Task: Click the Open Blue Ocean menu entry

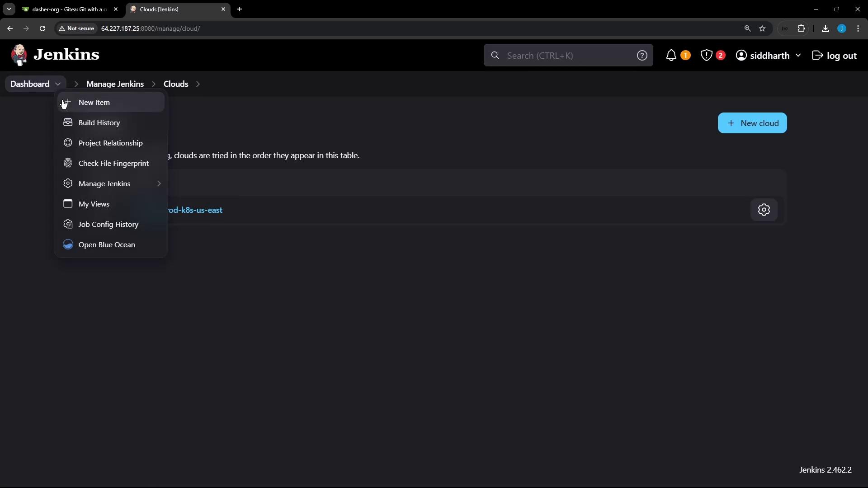Action: tap(107, 245)
